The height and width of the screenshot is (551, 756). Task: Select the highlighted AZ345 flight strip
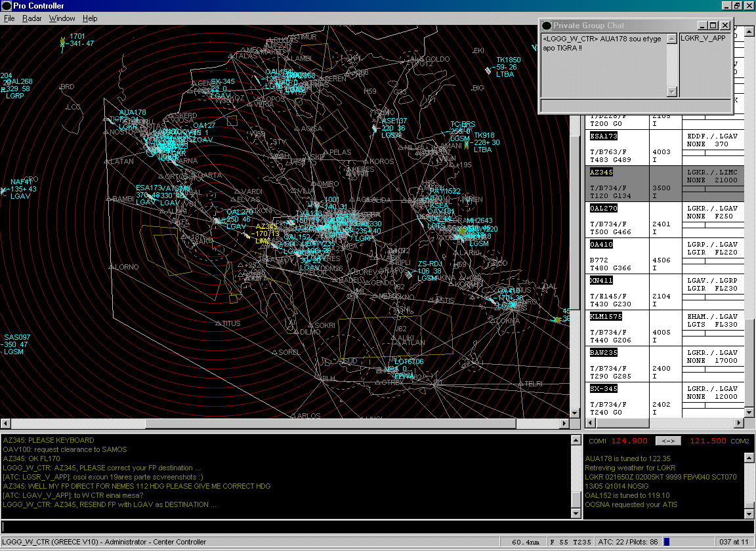(664, 184)
